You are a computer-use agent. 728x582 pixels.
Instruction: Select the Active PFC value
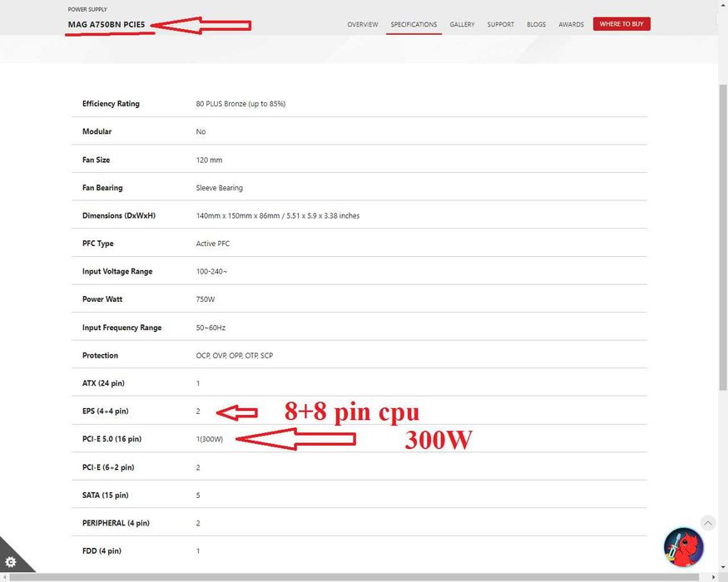coord(213,244)
